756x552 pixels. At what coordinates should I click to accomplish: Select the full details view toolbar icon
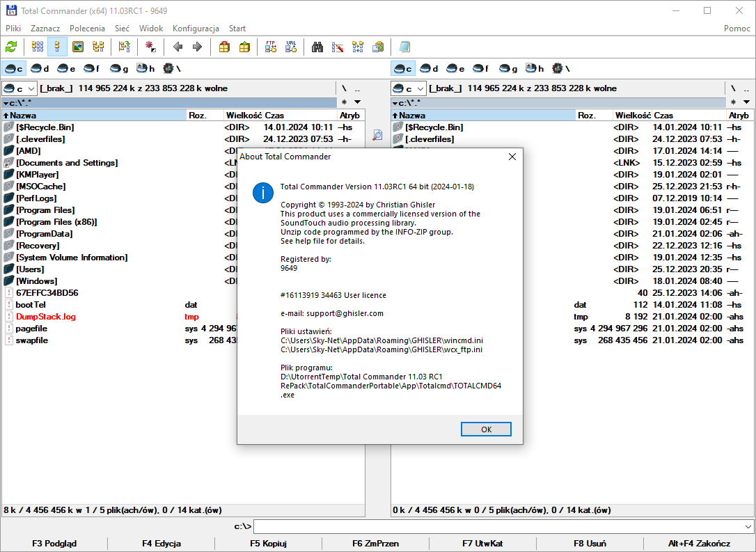[57, 47]
